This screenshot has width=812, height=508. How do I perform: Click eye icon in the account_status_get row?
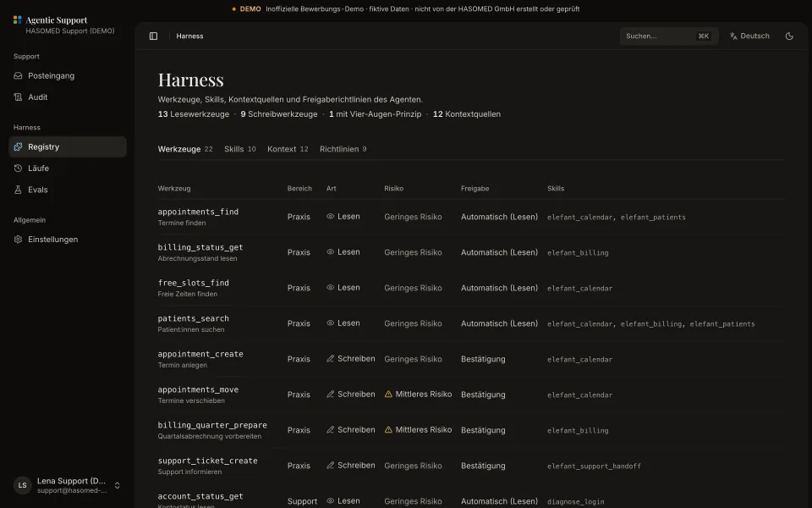[x=331, y=500]
